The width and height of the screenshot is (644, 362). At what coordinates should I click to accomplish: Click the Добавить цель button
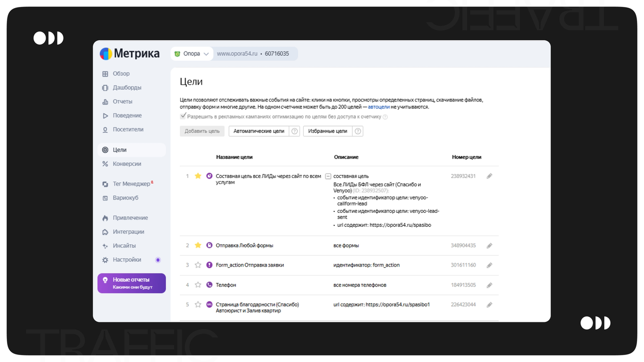202,131
